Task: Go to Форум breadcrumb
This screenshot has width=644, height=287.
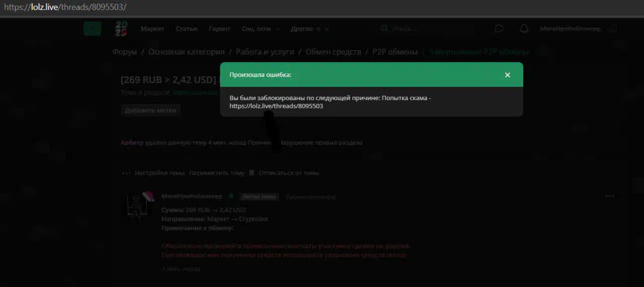Action: click(x=125, y=52)
